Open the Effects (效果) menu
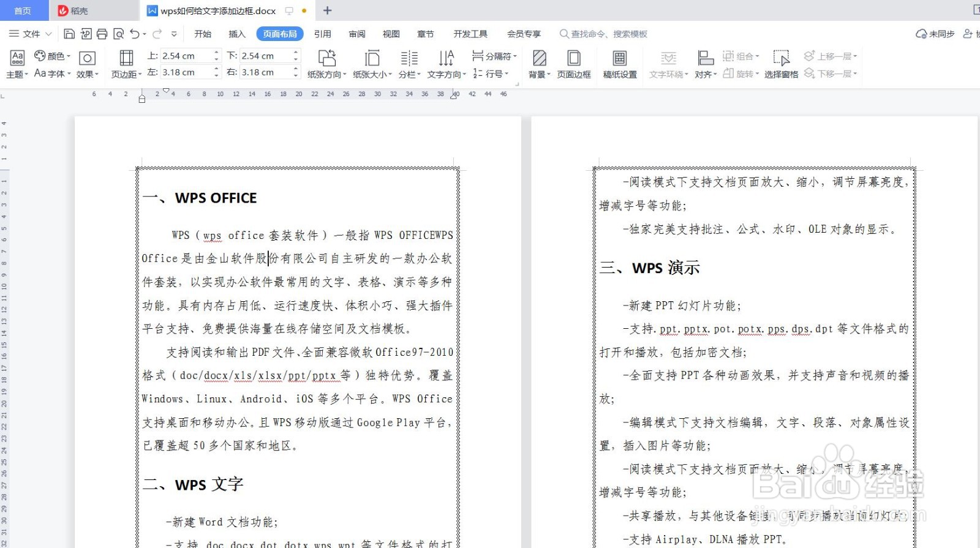This screenshot has width=980, height=548. (87, 64)
